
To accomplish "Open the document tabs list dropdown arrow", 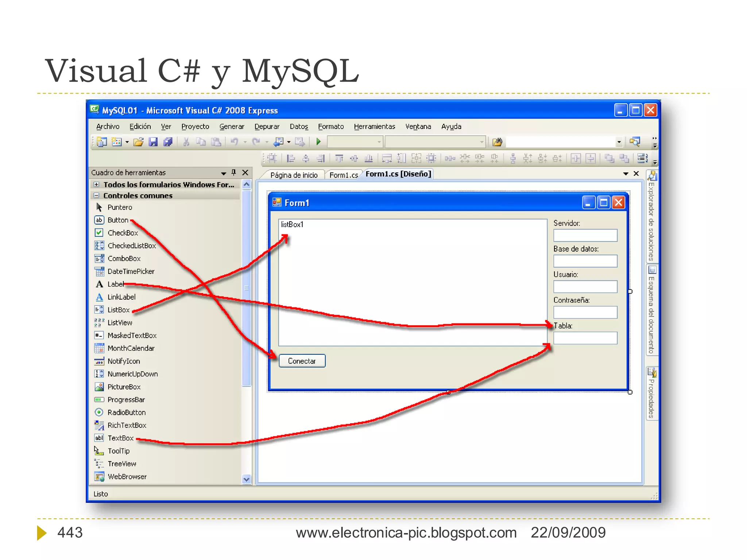I will [626, 174].
